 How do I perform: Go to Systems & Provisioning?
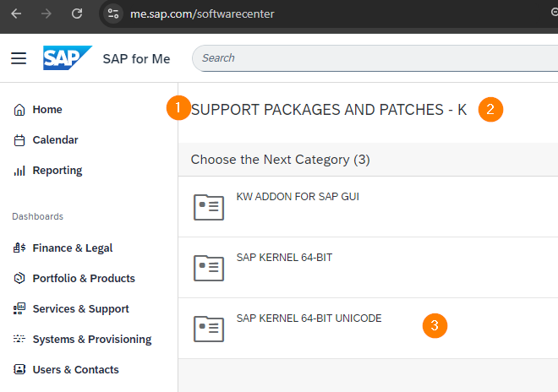click(x=92, y=340)
